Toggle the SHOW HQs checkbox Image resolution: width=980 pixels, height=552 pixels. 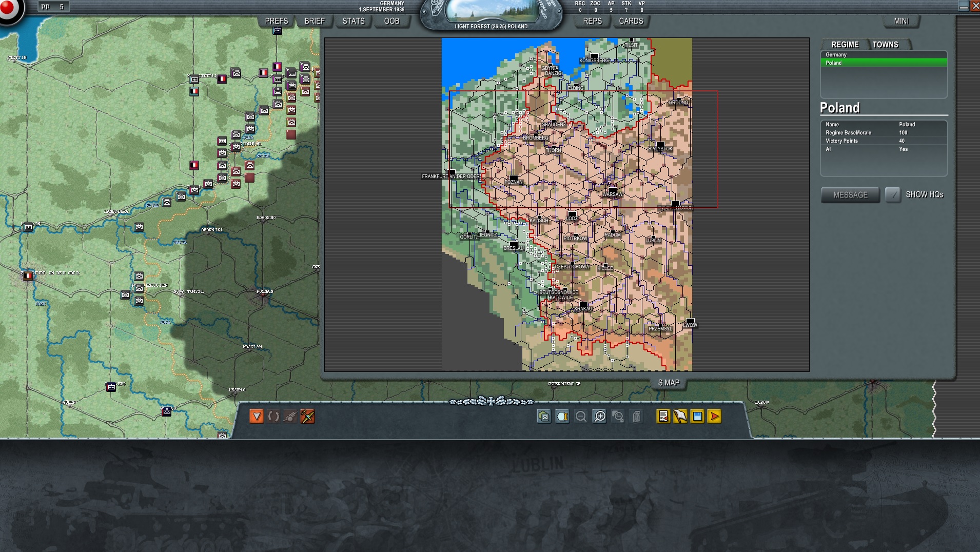[893, 195]
